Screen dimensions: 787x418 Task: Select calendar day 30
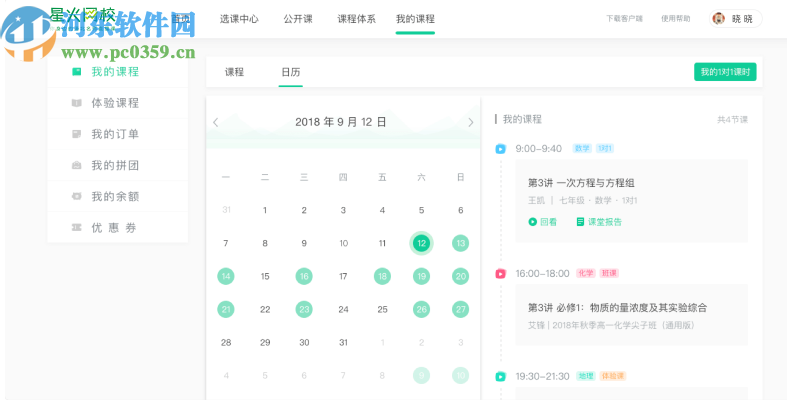304,343
